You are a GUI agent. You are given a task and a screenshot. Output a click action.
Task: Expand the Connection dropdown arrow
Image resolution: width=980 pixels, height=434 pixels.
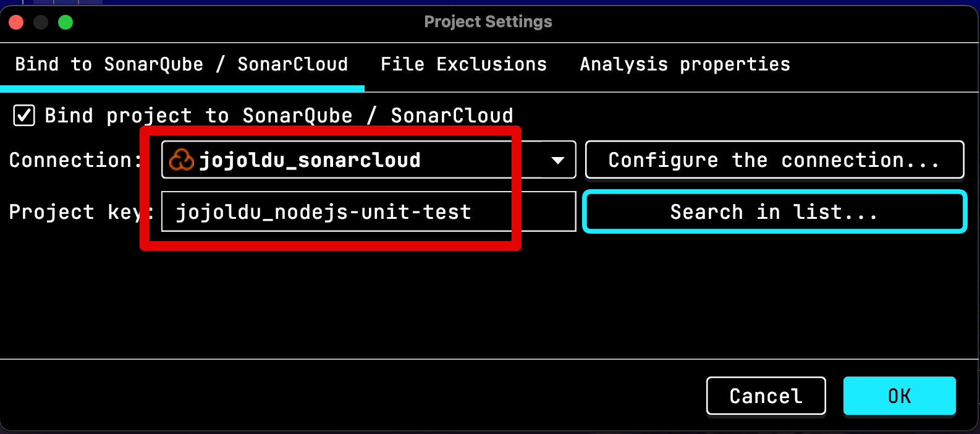click(557, 160)
